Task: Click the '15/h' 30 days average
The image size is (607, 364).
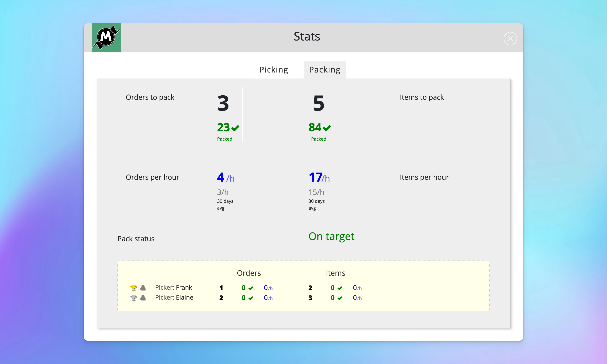Action: [316, 192]
